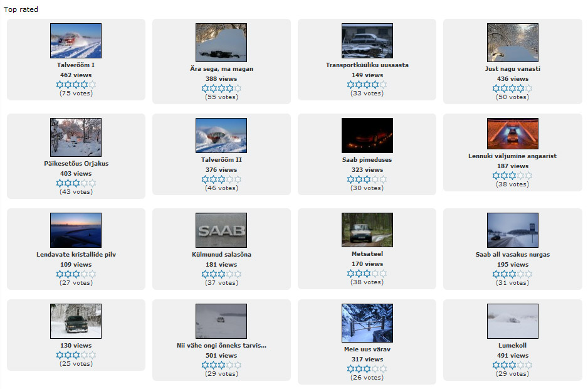588x389 pixels.
Task: Click the star rating under Talverööm I
Action: [x=76, y=84]
